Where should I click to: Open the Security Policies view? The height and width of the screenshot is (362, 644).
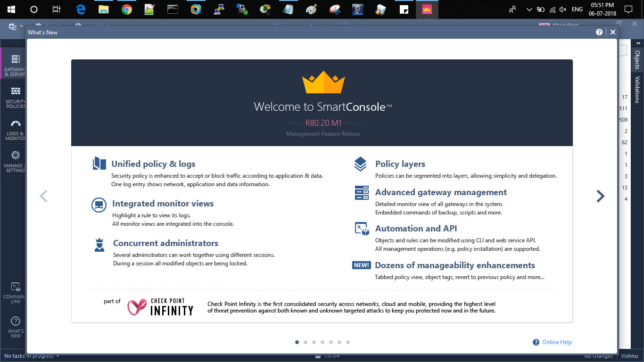[x=14, y=96]
